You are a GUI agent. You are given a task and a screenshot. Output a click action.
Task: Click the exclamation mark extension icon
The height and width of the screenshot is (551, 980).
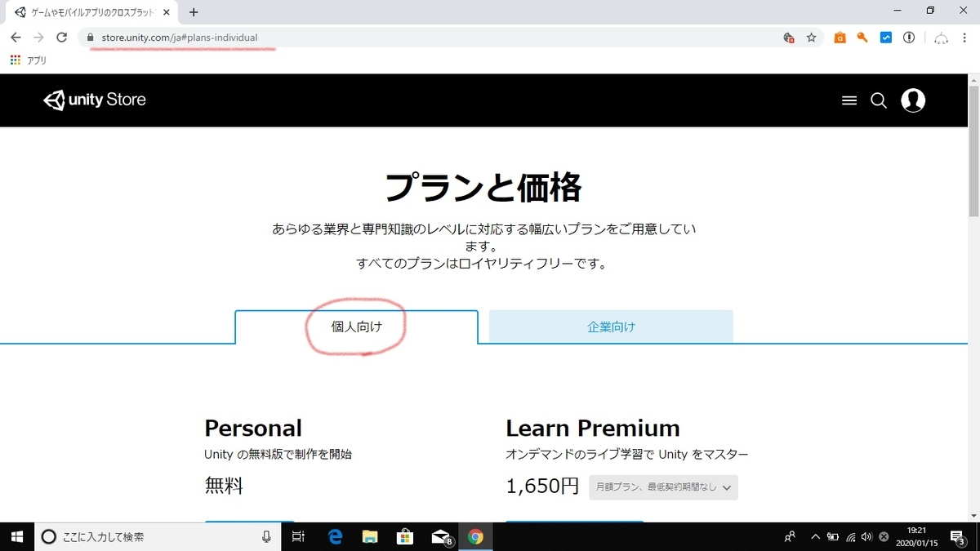909,38
